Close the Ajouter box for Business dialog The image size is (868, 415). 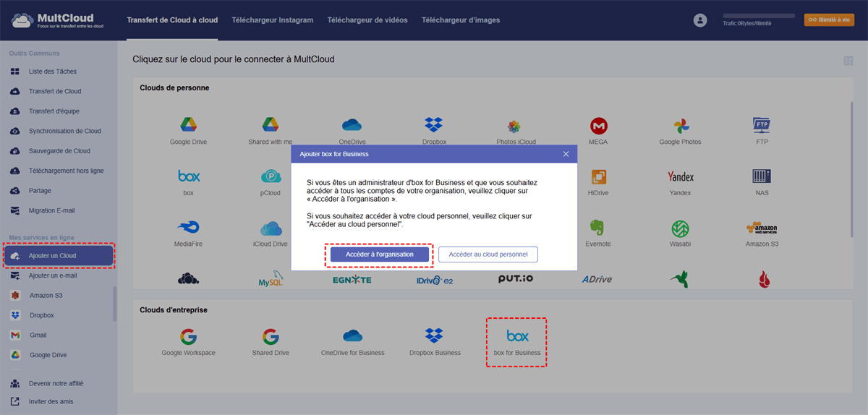tap(566, 154)
